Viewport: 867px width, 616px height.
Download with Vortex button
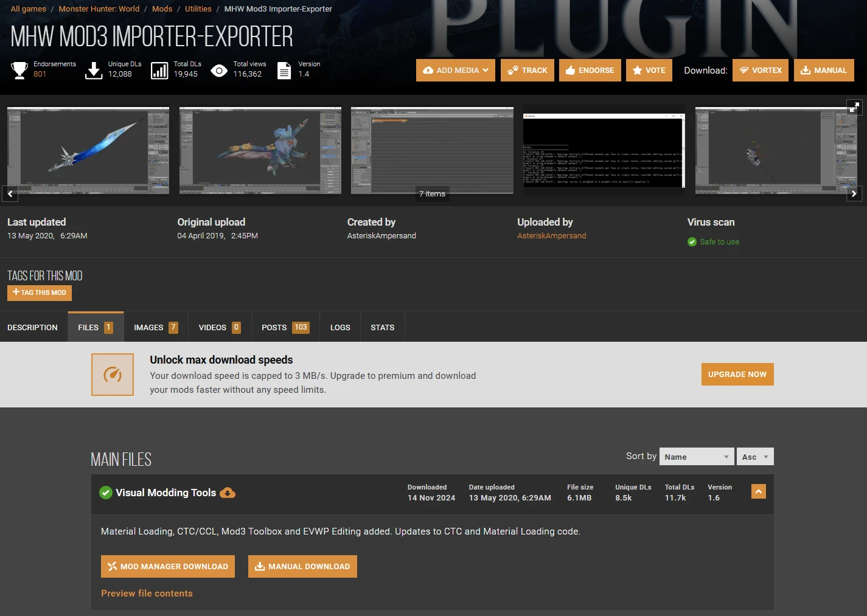coord(761,71)
